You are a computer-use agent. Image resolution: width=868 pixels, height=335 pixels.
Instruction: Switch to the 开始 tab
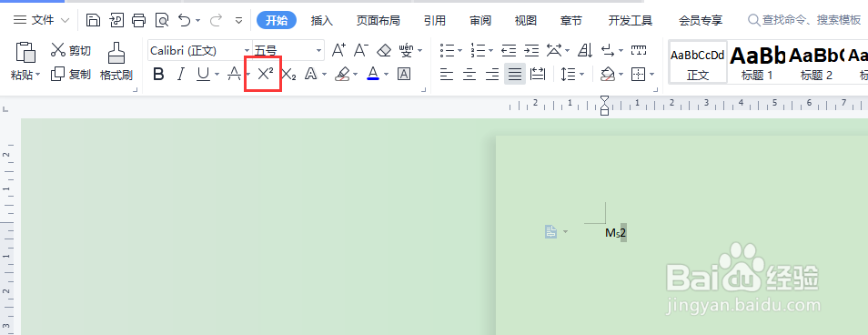coord(277,21)
